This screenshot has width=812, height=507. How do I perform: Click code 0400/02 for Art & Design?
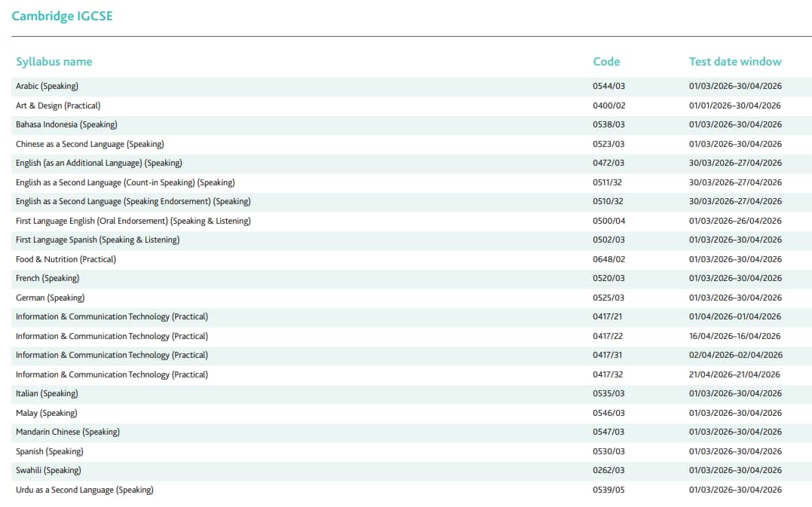(x=608, y=105)
